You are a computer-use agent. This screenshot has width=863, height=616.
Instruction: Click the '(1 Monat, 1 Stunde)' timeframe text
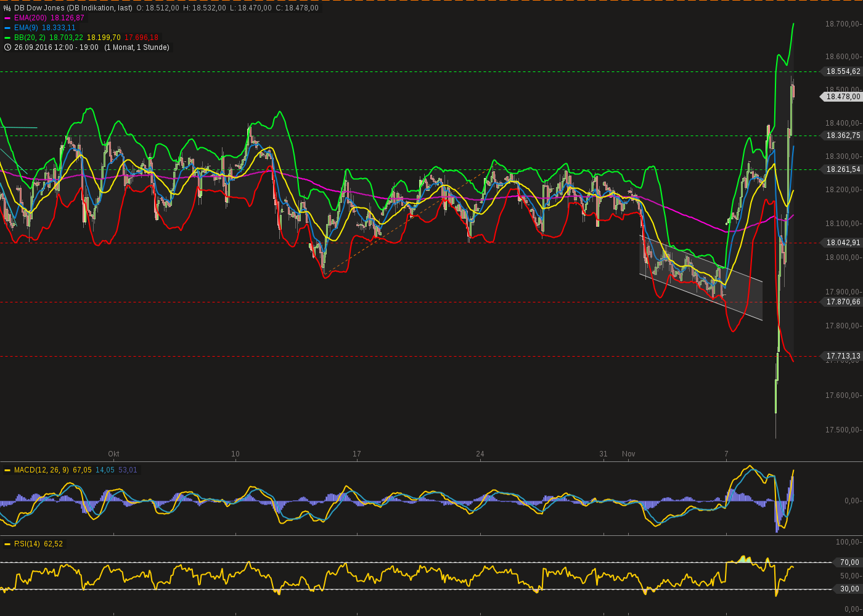pos(136,47)
